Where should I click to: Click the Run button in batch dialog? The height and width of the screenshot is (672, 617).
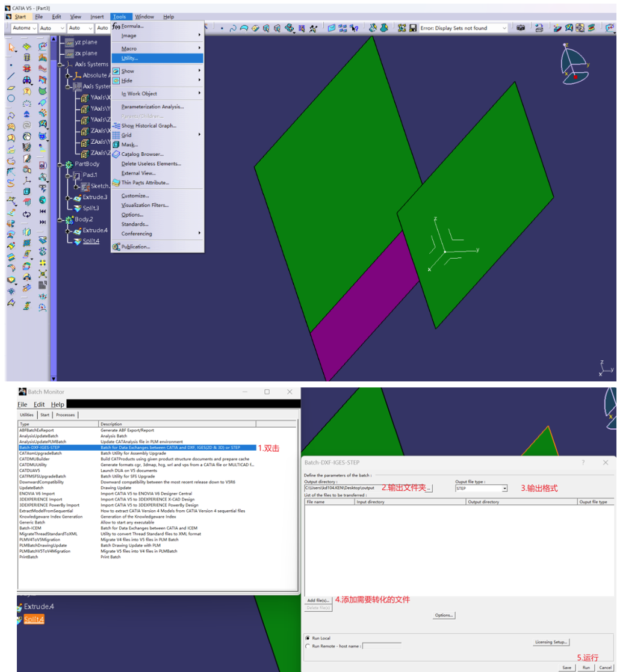tap(586, 667)
